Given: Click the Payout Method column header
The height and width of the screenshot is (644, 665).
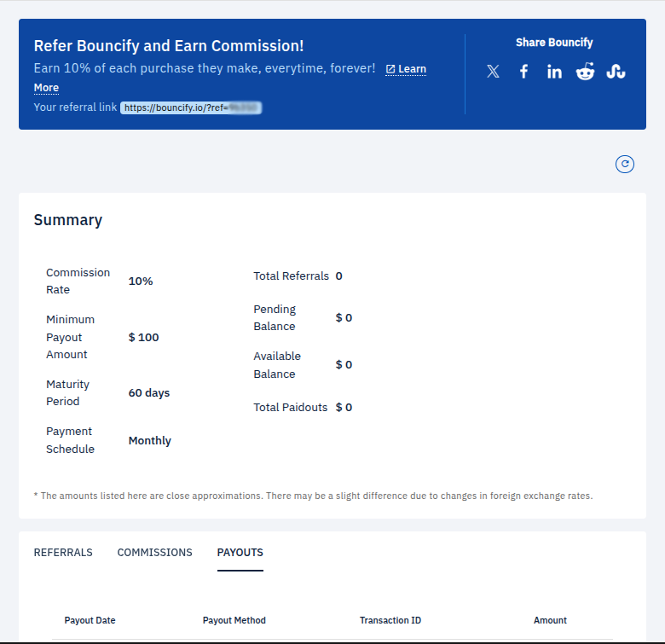Looking at the screenshot, I should click(234, 620).
